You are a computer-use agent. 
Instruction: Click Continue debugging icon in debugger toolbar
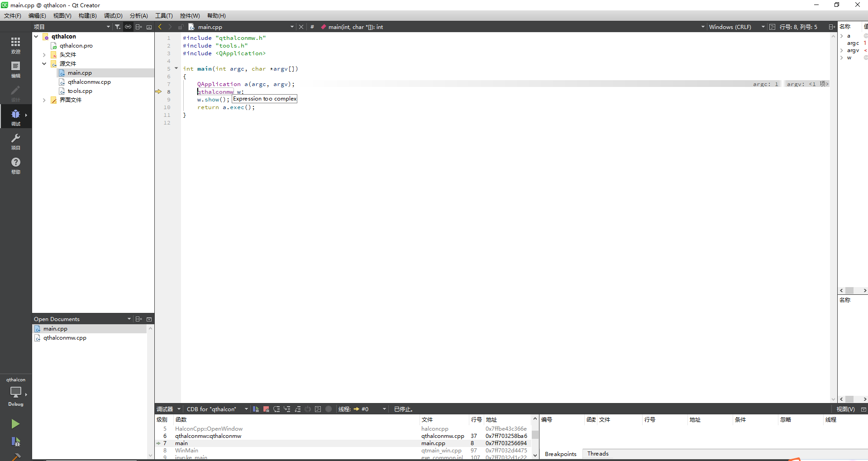coord(256,409)
